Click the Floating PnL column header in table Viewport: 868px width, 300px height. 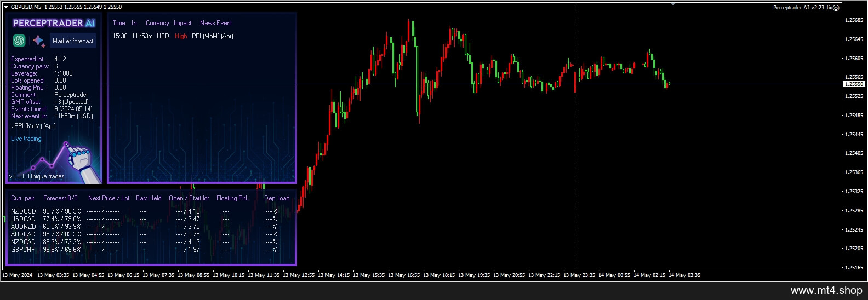[x=232, y=198]
